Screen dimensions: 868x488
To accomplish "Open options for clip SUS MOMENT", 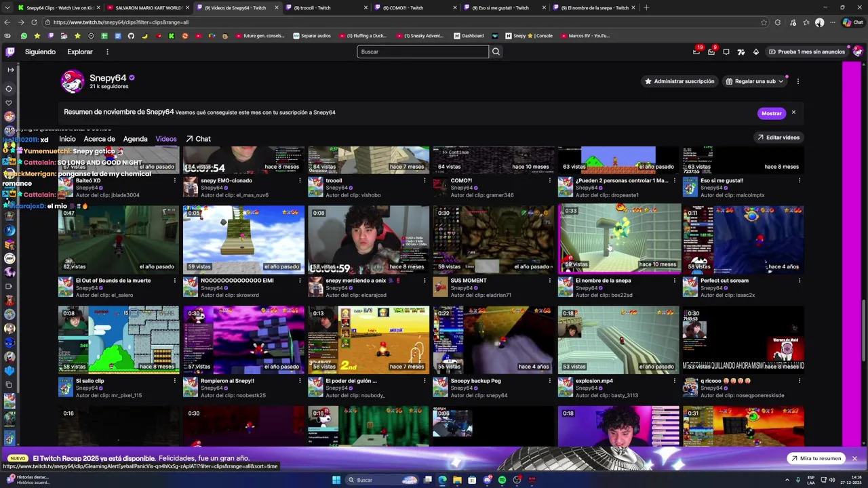I will click(549, 281).
